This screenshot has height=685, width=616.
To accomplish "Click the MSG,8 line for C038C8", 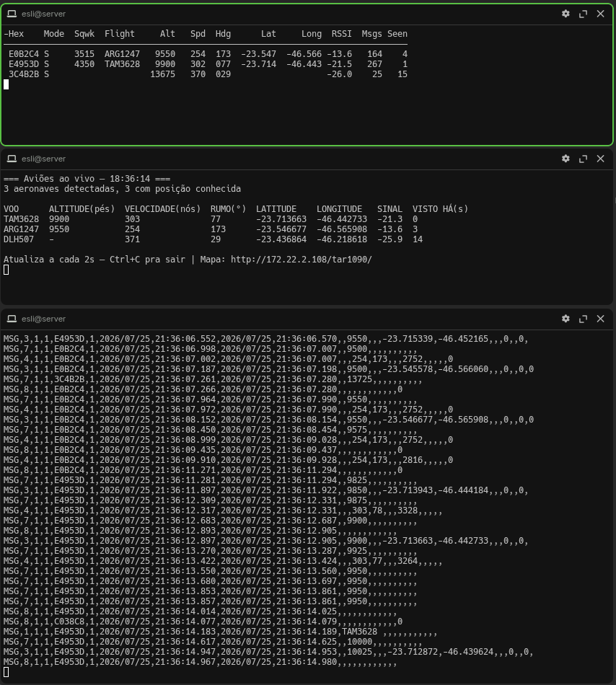I will pyautogui.click(x=203, y=622).
